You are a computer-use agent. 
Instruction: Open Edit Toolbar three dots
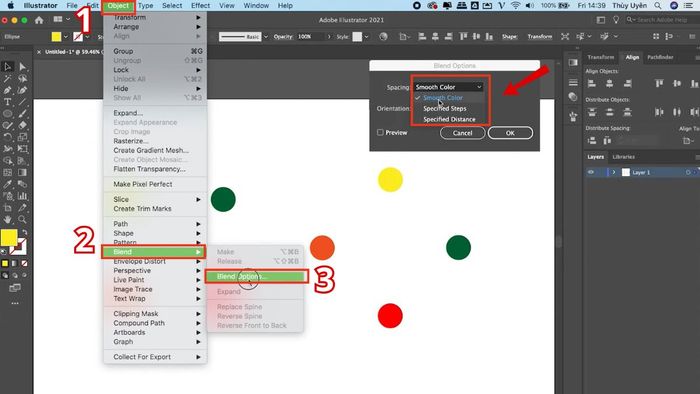(15, 303)
